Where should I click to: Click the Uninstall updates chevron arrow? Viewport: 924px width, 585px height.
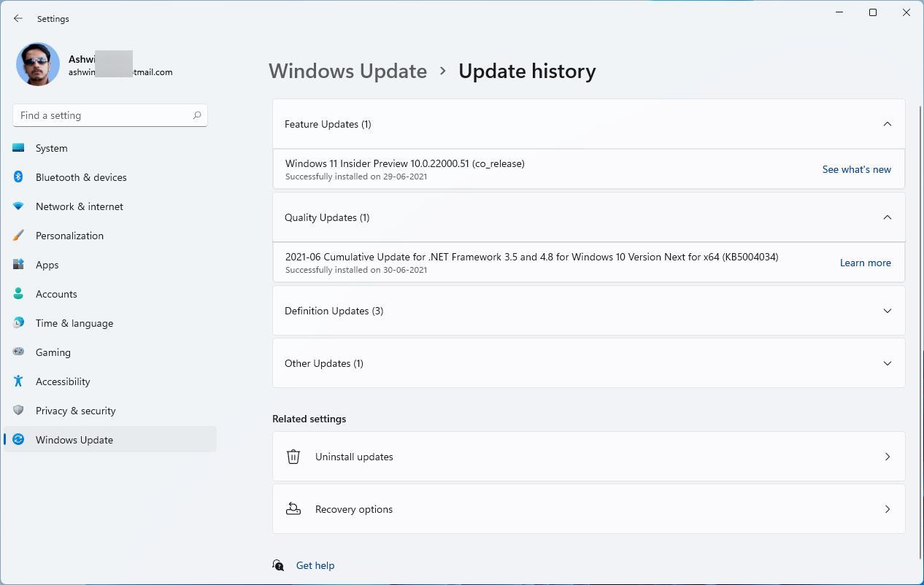888,457
